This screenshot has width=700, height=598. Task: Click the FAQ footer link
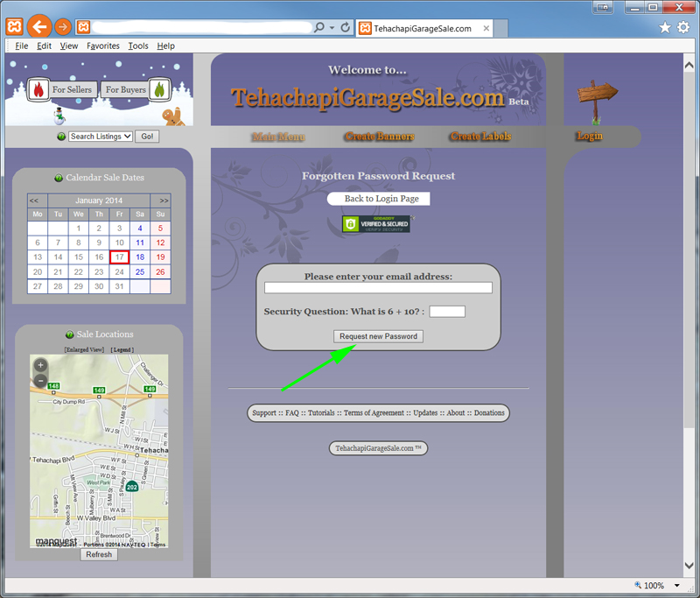point(292,412)
